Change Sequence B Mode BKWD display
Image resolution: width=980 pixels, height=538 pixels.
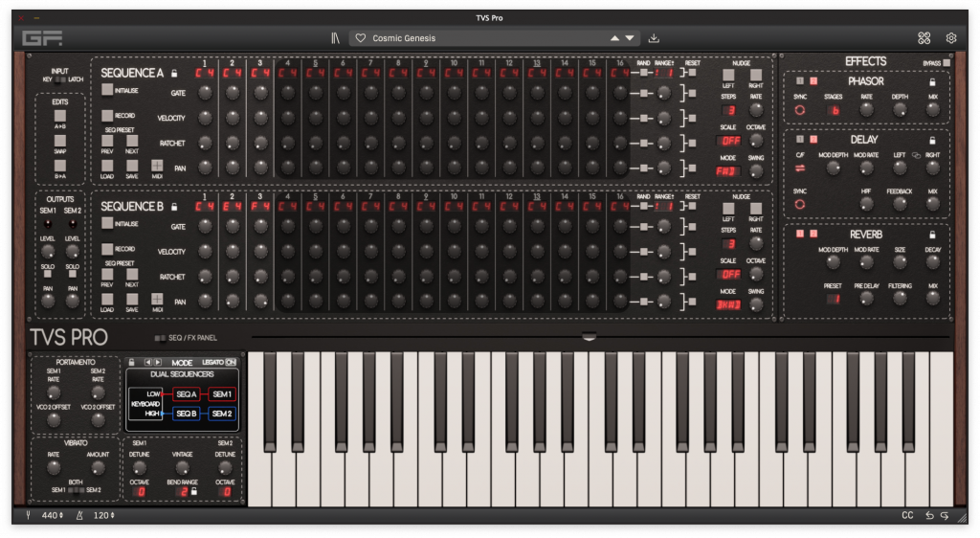tap(728, 304)
